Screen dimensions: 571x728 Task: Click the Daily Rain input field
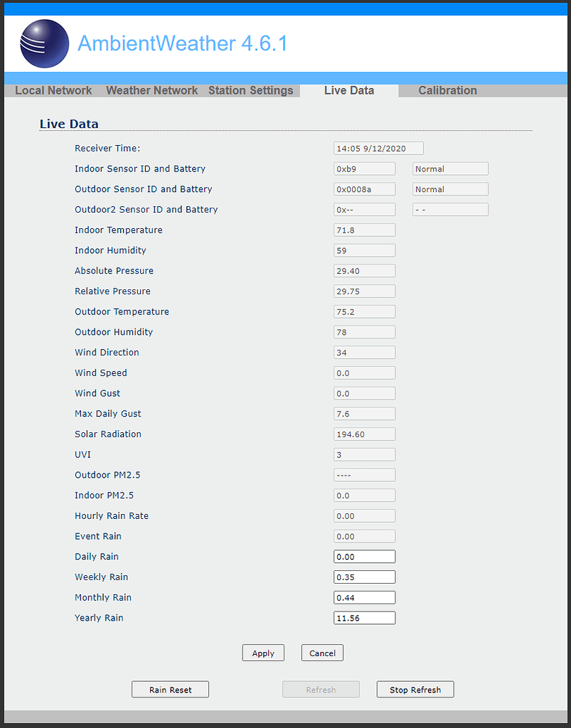click(x=364, y=556)
